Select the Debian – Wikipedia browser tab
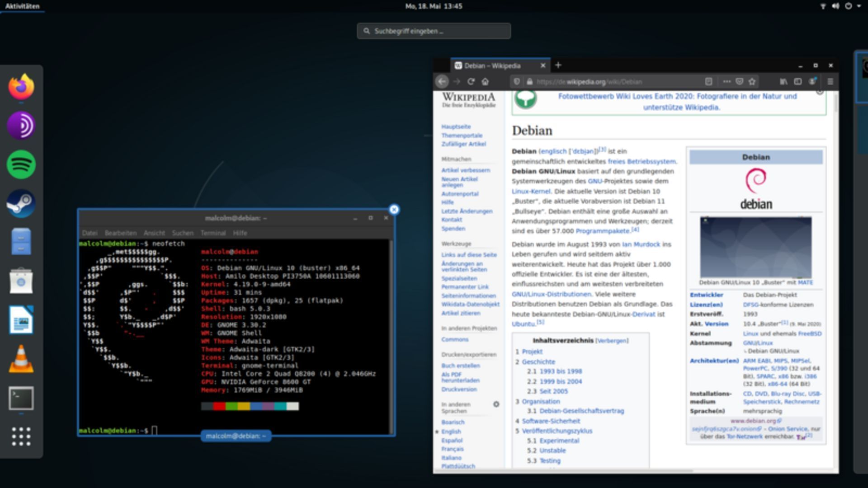Image resolution: width=868 pixels, height=488 pixels. [493, 65]
